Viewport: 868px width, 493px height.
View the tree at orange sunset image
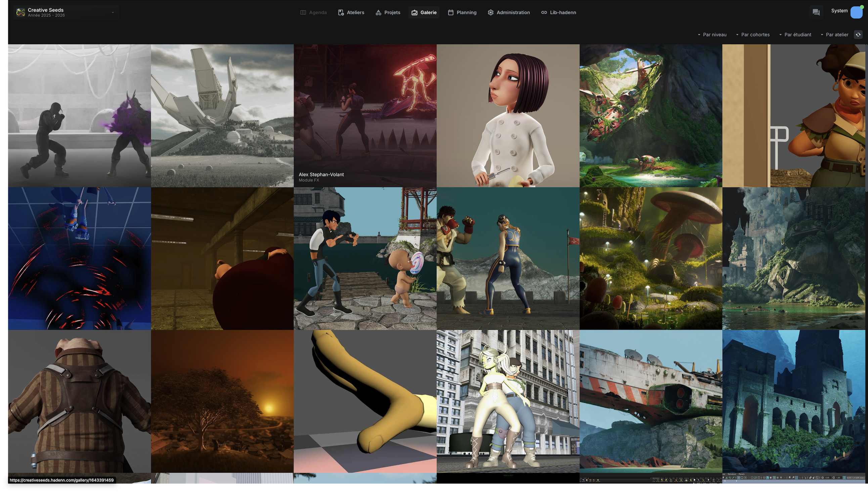222,402
